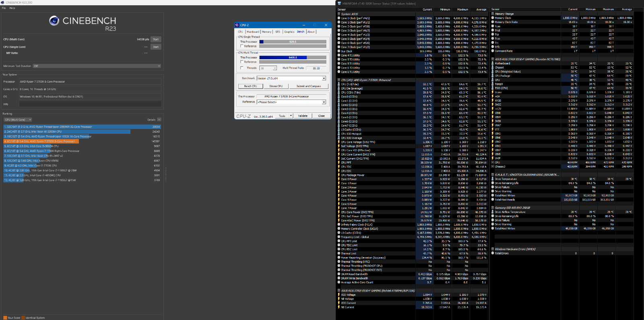Image resolution: width=644 pixels, height=320 pixels.
Task: Click the S.M.A.R.T. KINGSTON drive section icon
Action: [x=493, y=175]
